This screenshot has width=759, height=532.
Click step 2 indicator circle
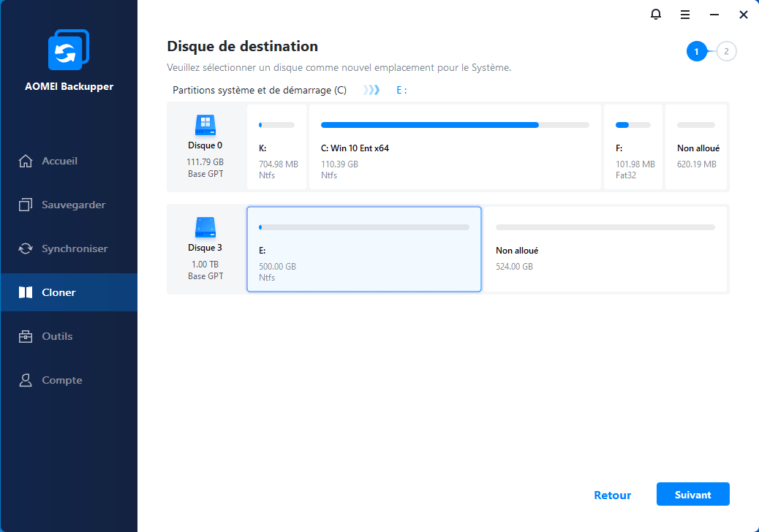point(726,51)
